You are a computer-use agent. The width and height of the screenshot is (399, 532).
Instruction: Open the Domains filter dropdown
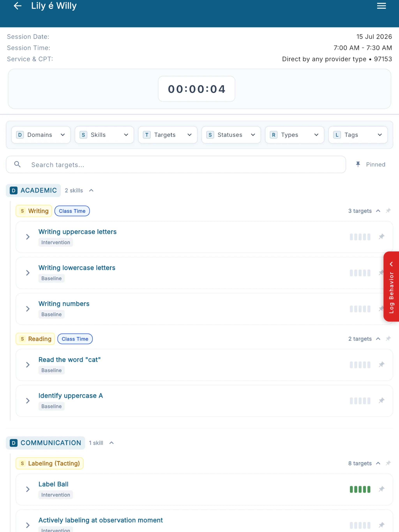41,135
